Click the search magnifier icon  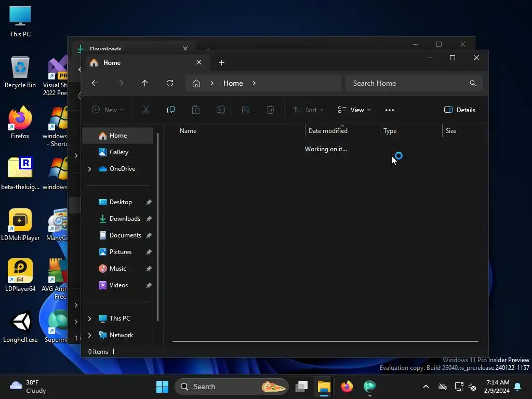473,83
